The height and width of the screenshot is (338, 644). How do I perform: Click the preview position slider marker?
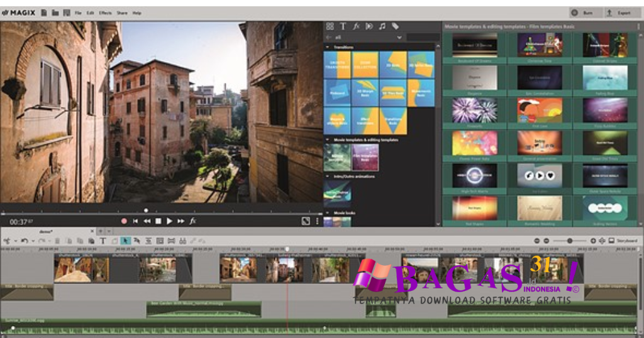pos(146,210)
